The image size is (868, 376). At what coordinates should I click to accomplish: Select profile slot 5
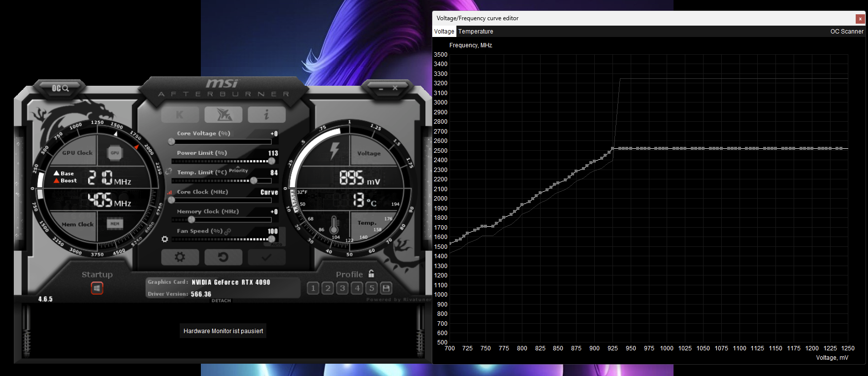coord(372,288)
